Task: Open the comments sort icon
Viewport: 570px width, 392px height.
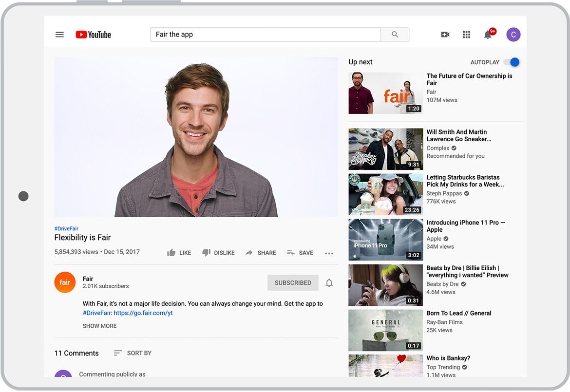Action: click(117, 353)
